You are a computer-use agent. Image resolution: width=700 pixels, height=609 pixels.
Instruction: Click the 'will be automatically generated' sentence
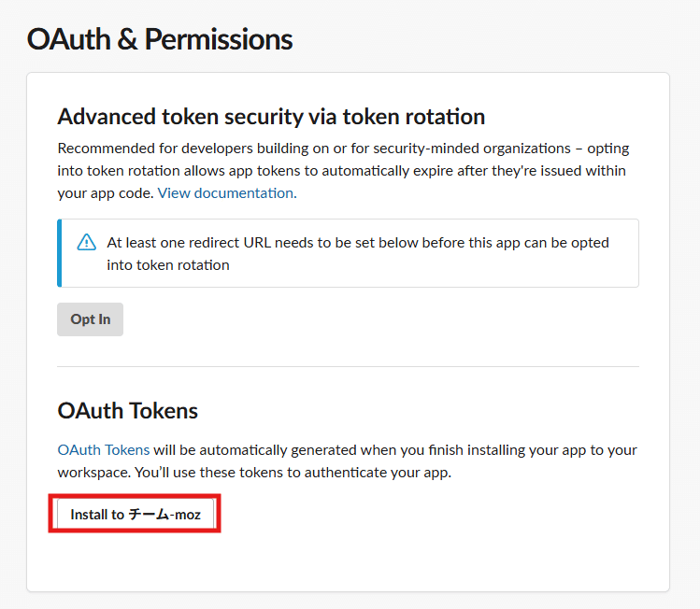(x=395, y=449)
